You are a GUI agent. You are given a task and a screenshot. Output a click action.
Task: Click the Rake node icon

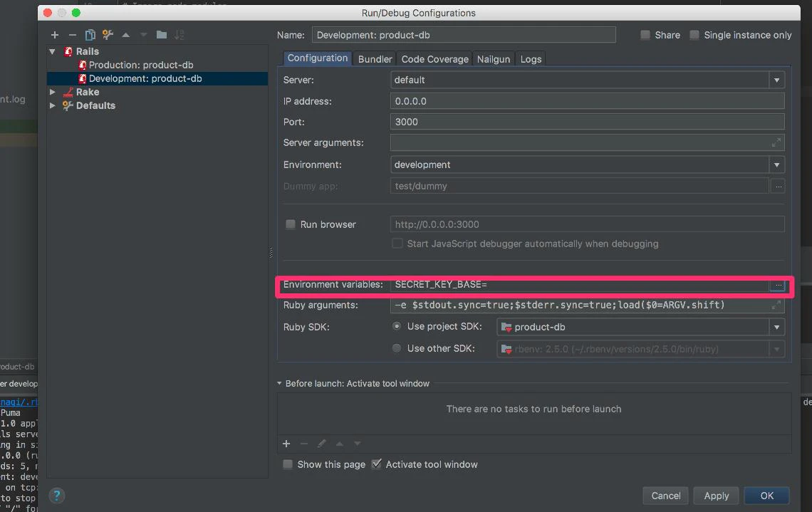pos(68,92)
